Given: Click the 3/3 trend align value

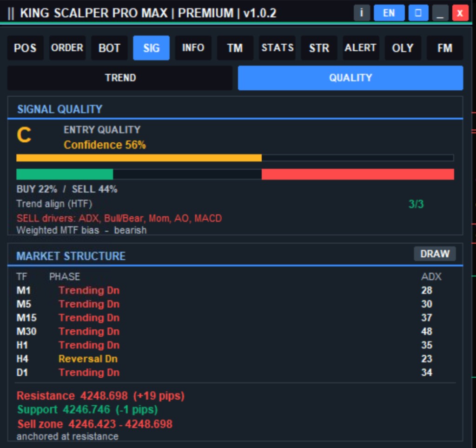Looking at the screenshot, I should [x=416, y=204].
